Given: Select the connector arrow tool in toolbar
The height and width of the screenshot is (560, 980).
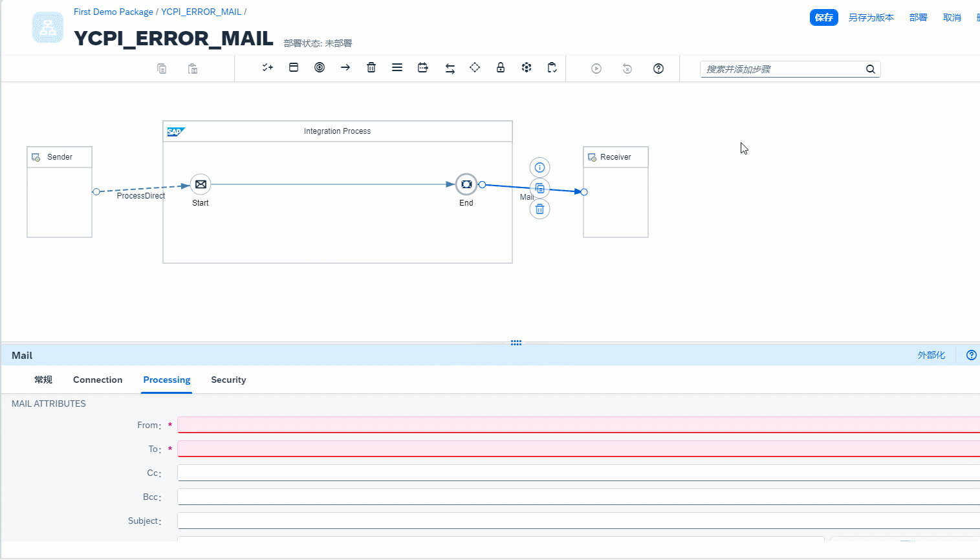Looking at the screenshot, I should (x=345, y=68).
